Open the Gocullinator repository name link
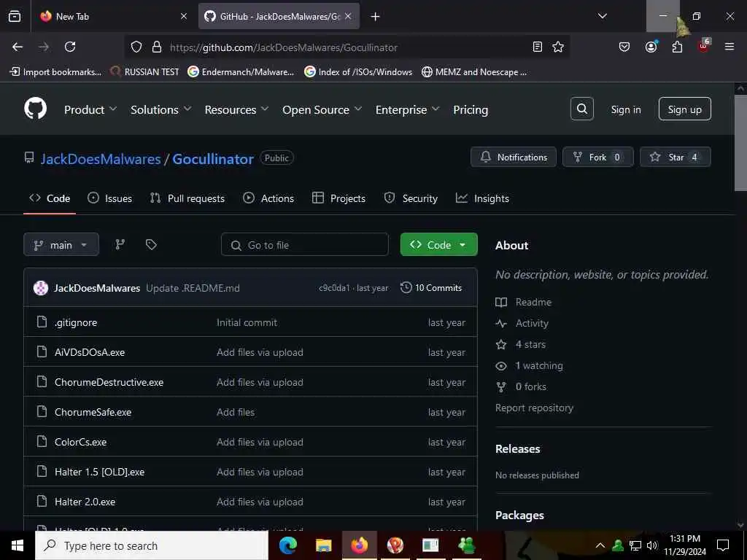747x560 pixels. (x=213, y=158)
